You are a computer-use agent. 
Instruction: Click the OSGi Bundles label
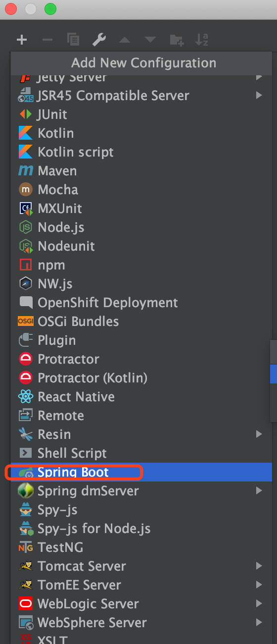pyautogui.click(x=78, y=322)
